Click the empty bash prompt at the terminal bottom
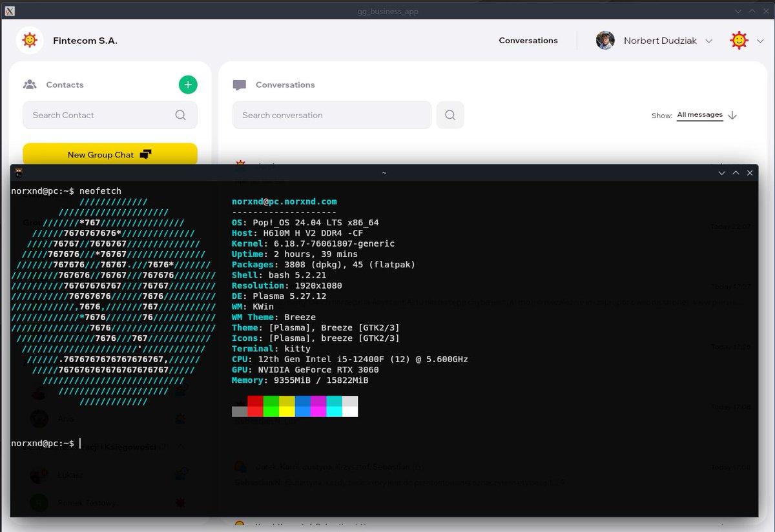The width and height of the screenshot is (775, 532). click(x=46, y=444)
